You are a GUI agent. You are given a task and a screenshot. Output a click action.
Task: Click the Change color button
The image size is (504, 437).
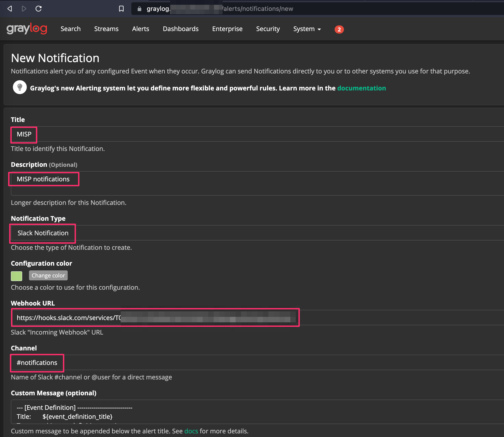(x=48, y=275)
